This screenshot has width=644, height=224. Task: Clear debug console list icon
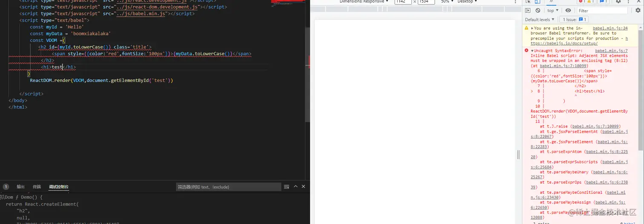point(287,187)
